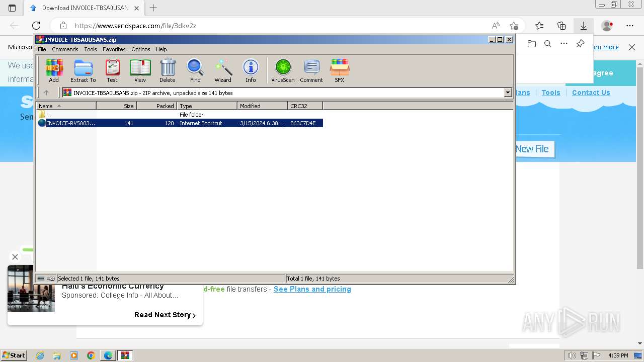The image size is (644, 362).
Task: Open the Options menu
Action: pyautogui.click(x=141, y=49)
